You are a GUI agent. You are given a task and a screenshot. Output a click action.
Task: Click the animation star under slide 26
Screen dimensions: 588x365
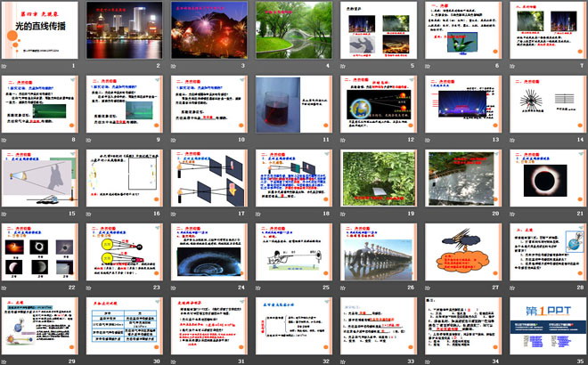click(x=343, y=288)
